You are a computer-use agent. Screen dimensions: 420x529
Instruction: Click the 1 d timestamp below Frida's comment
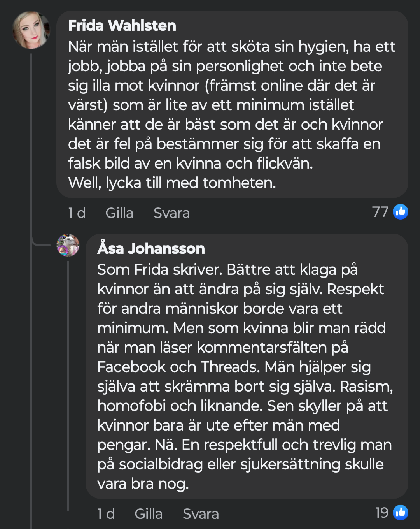click(77, 213)
